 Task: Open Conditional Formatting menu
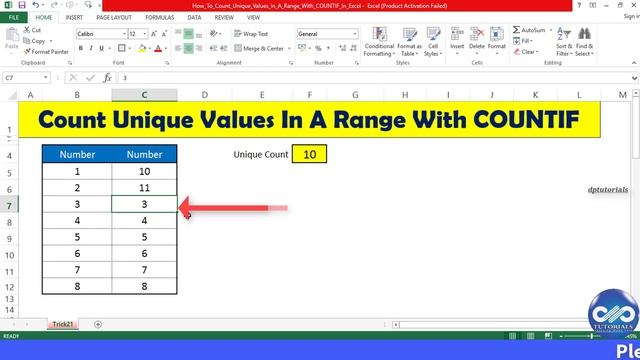tap(379, 42)
